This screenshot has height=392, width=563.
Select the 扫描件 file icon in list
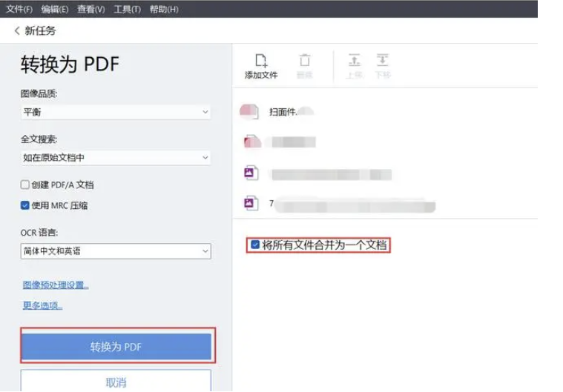click(248, 112)
